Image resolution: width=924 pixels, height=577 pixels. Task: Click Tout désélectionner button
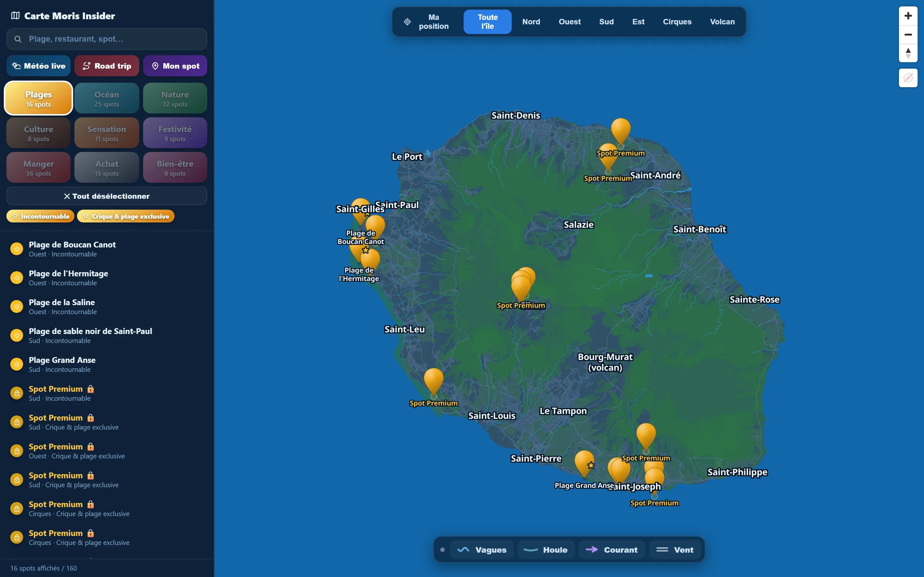click(107, 196)
